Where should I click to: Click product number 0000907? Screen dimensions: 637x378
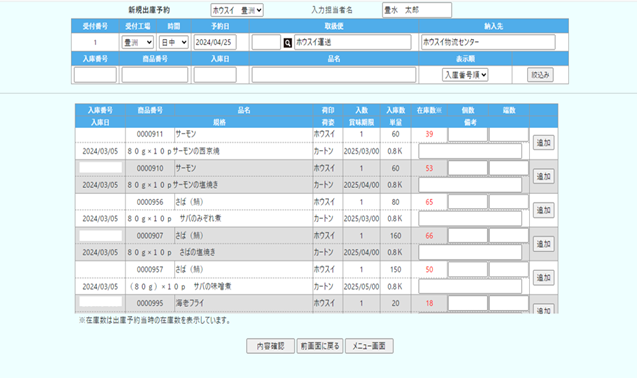click(150, 236)
